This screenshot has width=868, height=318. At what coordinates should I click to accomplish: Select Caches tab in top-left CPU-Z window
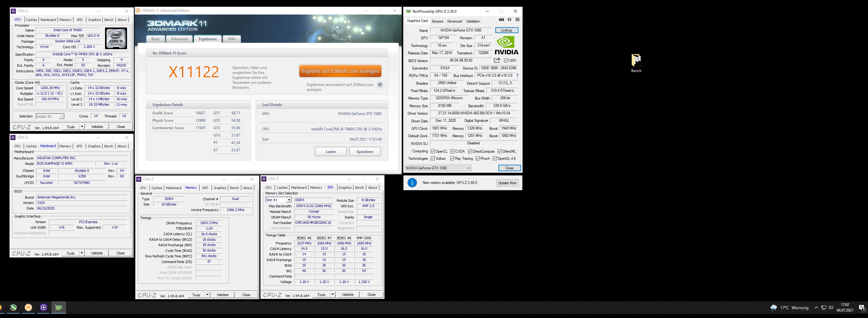[x=31, y=20]
